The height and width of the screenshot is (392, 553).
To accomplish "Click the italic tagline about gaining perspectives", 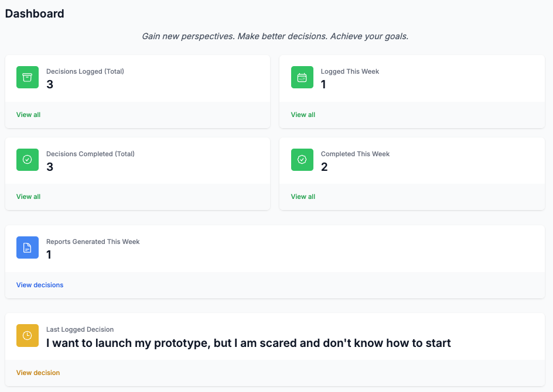I will tap(275, 36).
